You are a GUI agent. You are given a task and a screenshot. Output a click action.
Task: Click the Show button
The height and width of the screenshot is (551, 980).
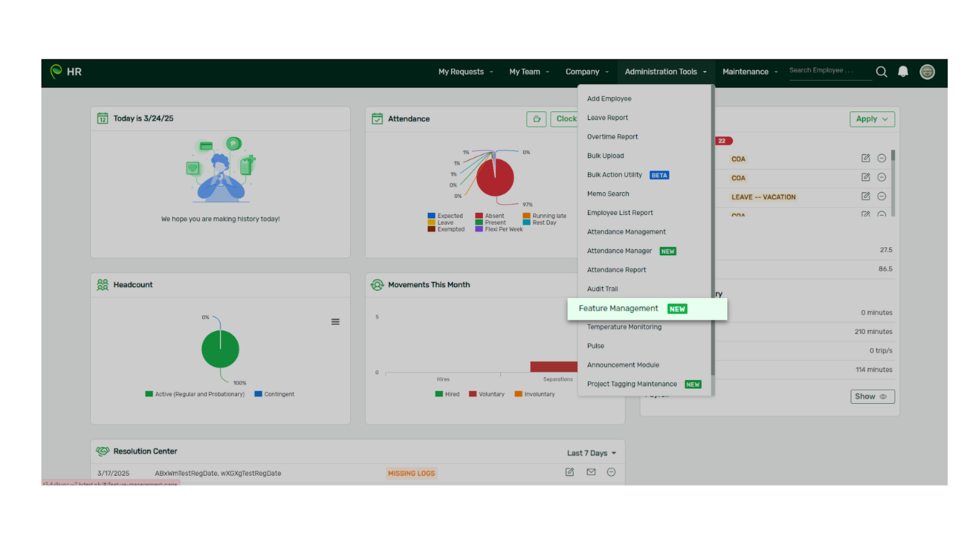click(x=872, y=397)
